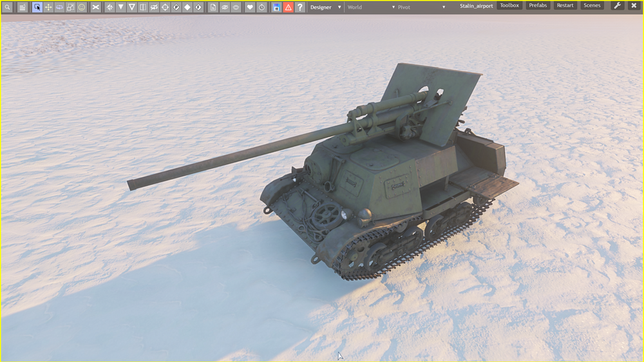Image resolution: width=644 pixels, height=362 pixels.
Task: Toggle the eye visibility icon
Action: (225, 7)
